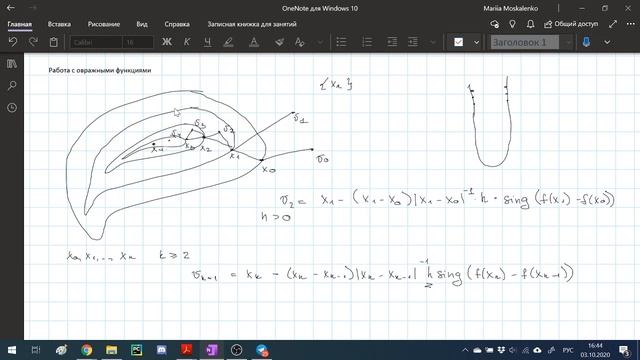This screenshot has width=640, height=360.
Task: Open notifications bell
Action: pyautogui.click(x=530, y=24)
